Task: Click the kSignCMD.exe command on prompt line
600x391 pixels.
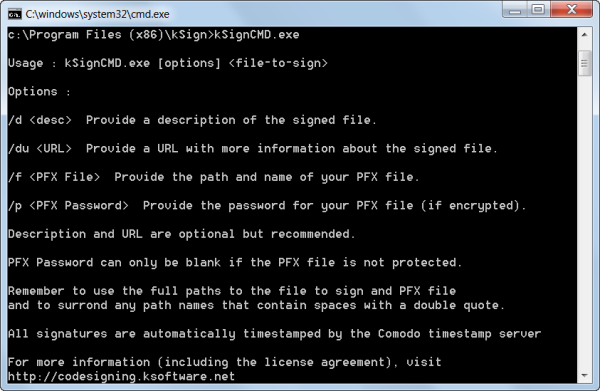Action: [x=257, y=35]
